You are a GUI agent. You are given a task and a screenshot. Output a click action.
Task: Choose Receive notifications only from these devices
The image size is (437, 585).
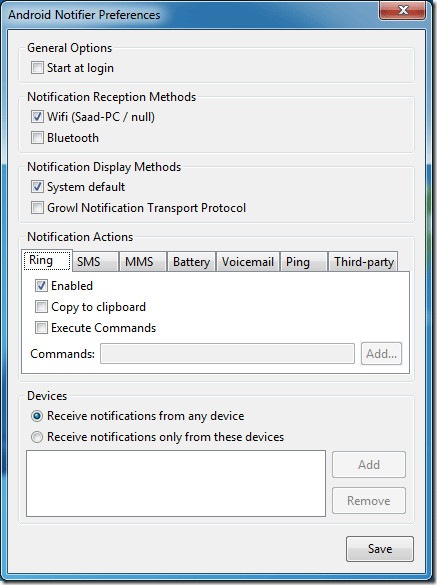point(37,437)
